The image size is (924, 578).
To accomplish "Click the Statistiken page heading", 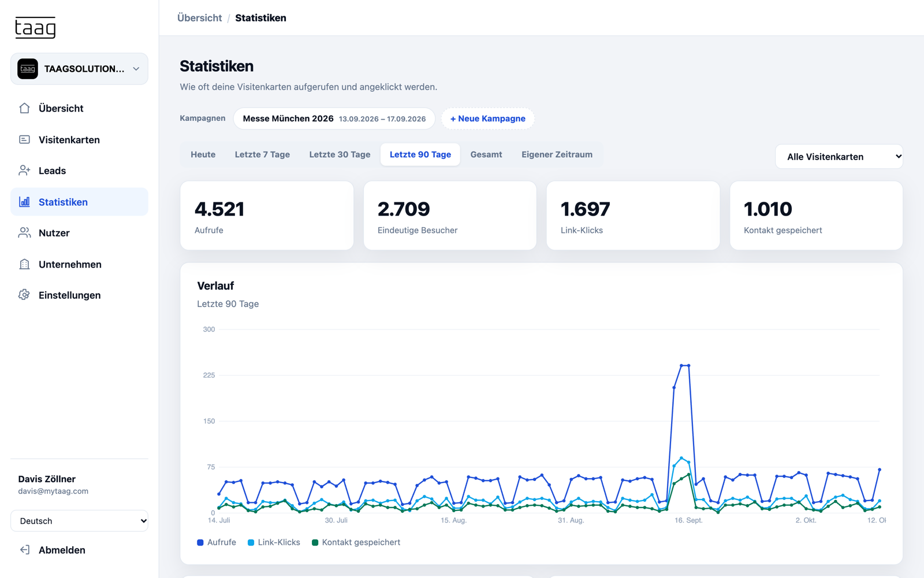I will pyautogui.click(x=217, y=66).
